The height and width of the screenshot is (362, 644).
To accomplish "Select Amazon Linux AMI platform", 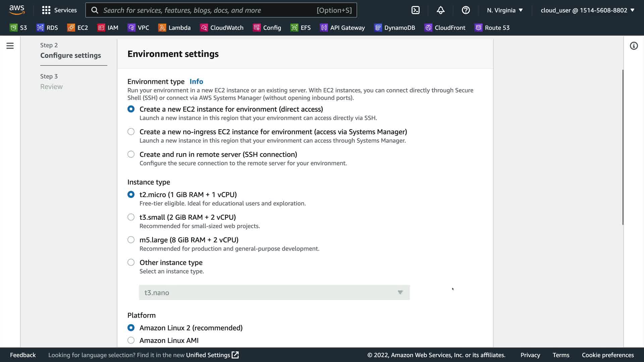I will (x=131, y=340).
